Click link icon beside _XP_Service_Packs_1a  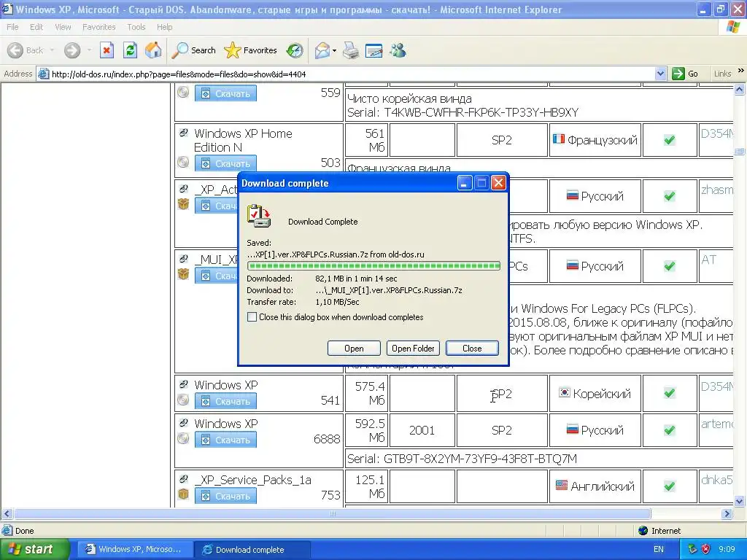tap(183, 479)
